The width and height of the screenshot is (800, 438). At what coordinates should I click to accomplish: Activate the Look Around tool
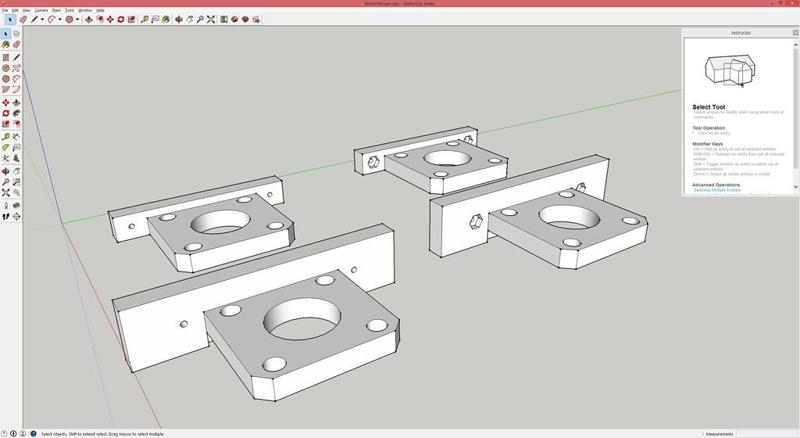[16, 205]
